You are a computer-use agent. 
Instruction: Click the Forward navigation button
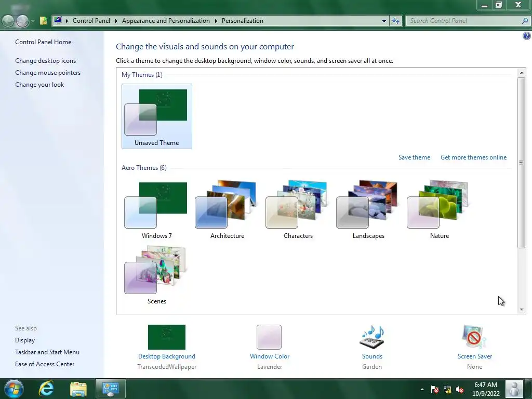[x=22, y=21]
